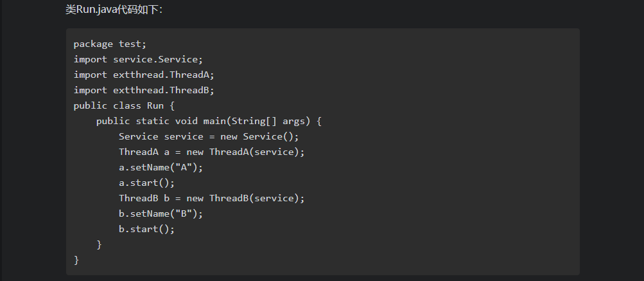Click the final closing brace of class Run
Screen dimensions: 644x281
pyautogui.click(x=76, y=260)
